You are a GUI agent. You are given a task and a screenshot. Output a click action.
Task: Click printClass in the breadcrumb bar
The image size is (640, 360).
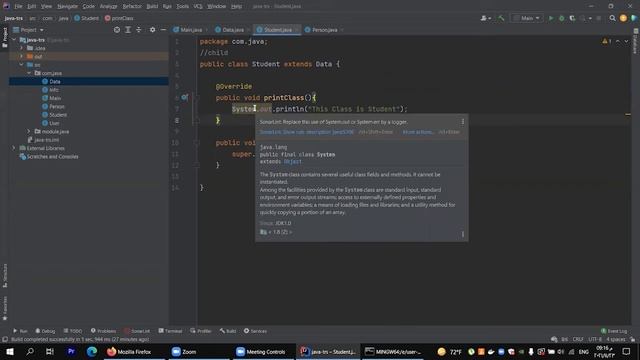(119, 18)
